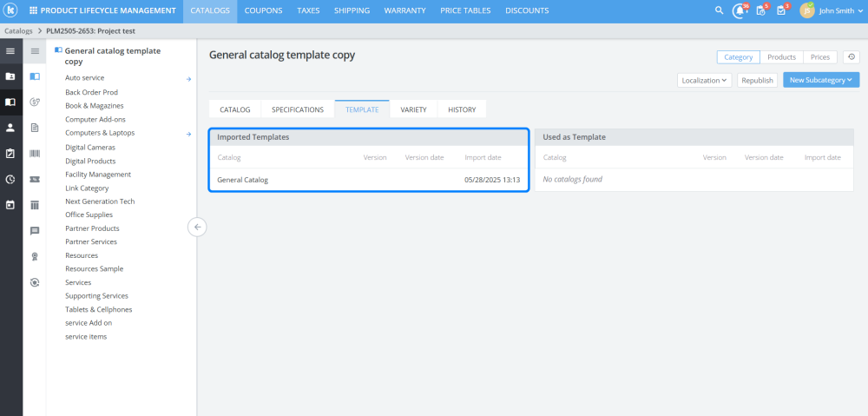Open the refresh sync icon in light sidebar
This screenshot has height=416, width=868.
[x=35, y=282]
